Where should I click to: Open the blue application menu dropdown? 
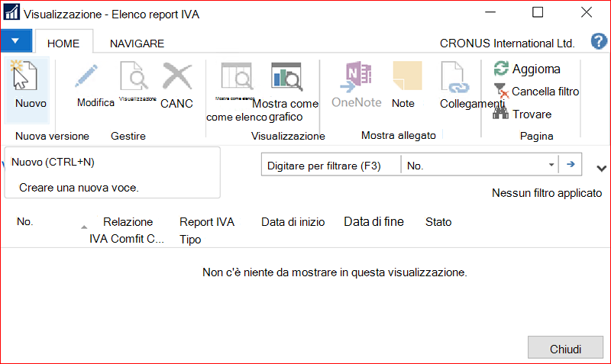[16, 40]
